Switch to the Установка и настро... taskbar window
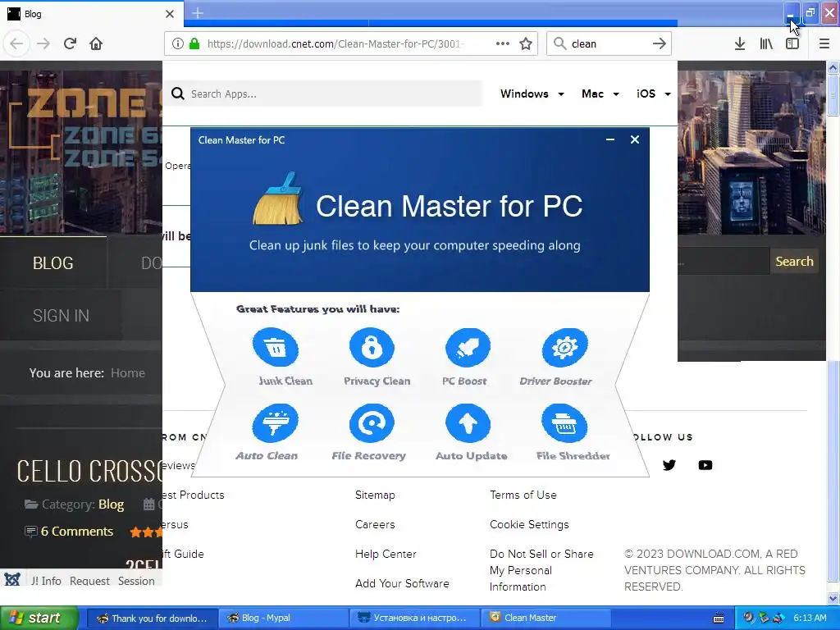Image resolution: width=840 pixels, height=630 pixels. coord(414,619)
